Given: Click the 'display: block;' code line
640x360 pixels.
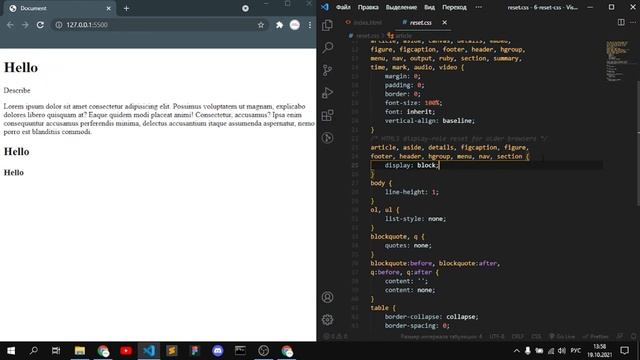Looking at the screenshot, I should (411, 165).
